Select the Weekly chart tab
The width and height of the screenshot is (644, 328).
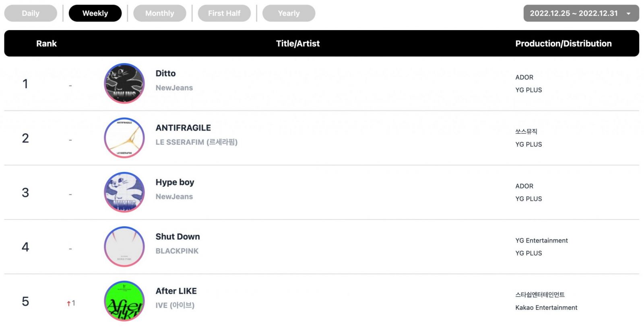[95, 13]
